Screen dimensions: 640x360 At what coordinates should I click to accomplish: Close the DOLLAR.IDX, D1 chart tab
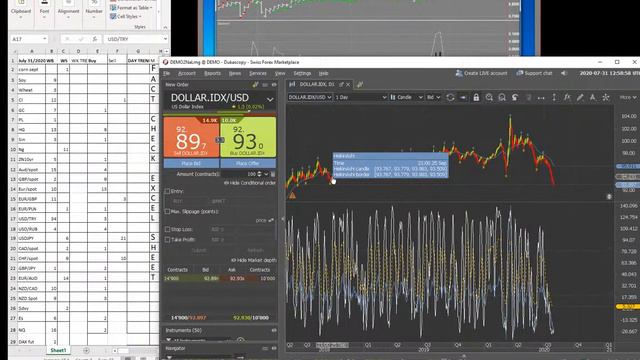coord(348,84)
